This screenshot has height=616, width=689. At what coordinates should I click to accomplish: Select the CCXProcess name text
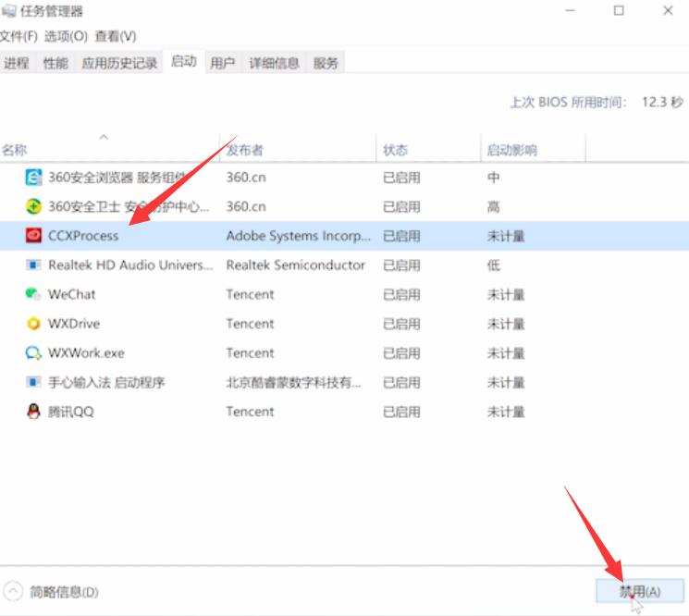83,236
